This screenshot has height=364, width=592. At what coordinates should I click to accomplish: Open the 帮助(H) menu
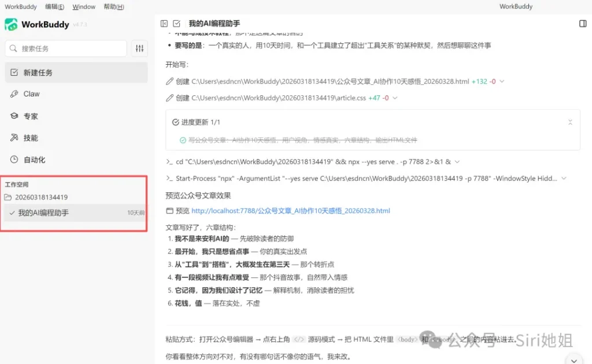113,7
